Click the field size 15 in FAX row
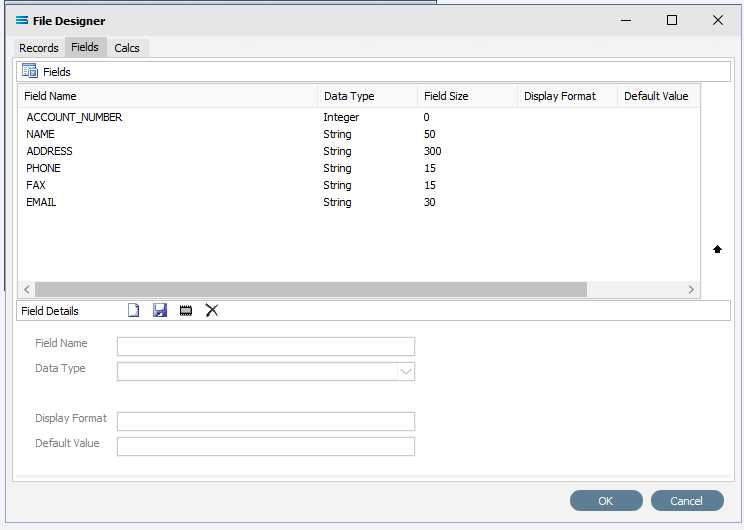This screenshot has height=530, width=744. [x=429, y=186]
